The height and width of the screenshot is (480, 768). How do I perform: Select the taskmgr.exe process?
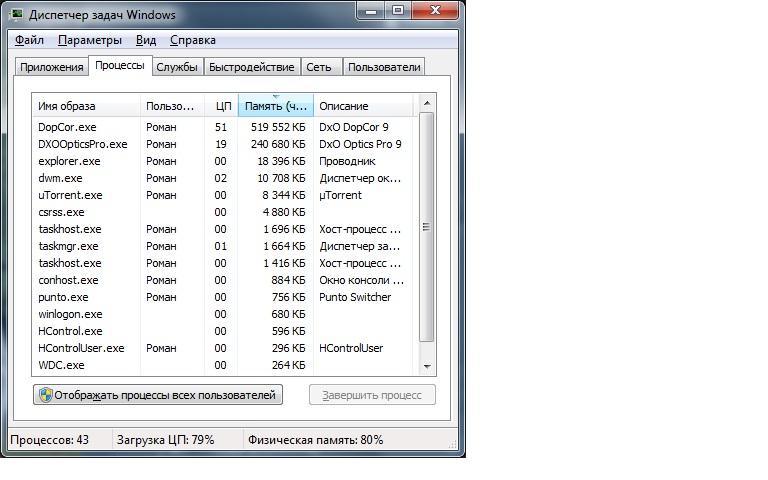(x=225, y=246)
